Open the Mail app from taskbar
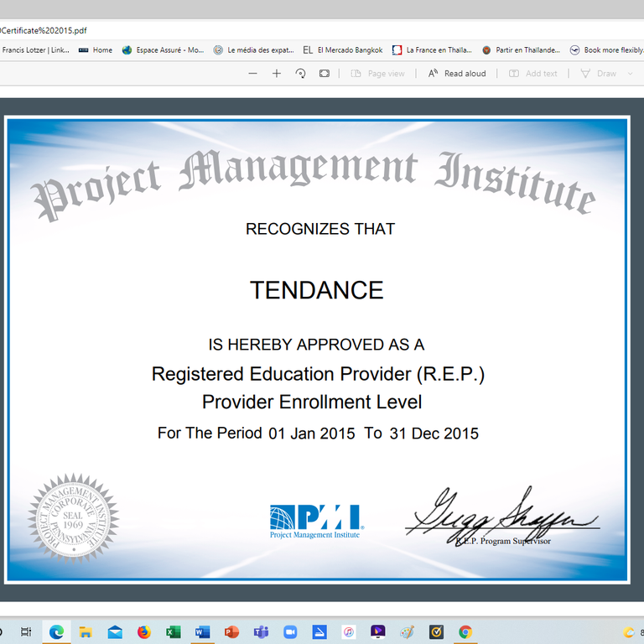 (x=115, y=631)
